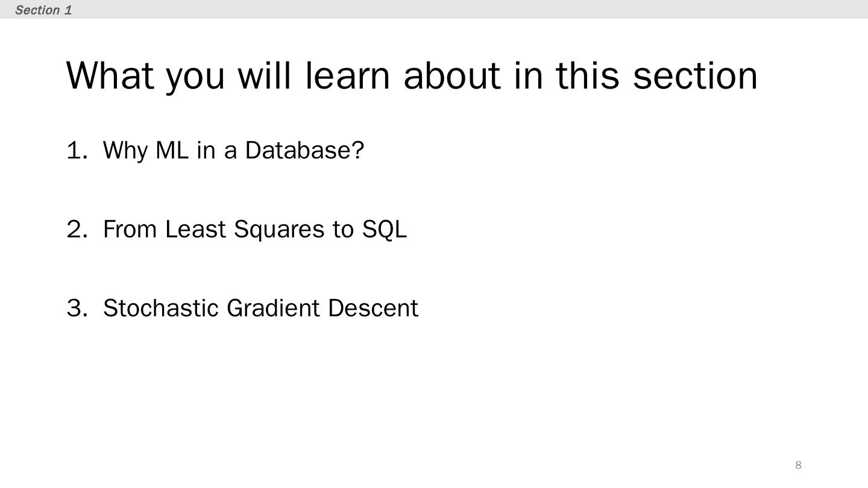Click the word "ML" in item one
Viewport: 868px width, 488px height.
point(172,150)
